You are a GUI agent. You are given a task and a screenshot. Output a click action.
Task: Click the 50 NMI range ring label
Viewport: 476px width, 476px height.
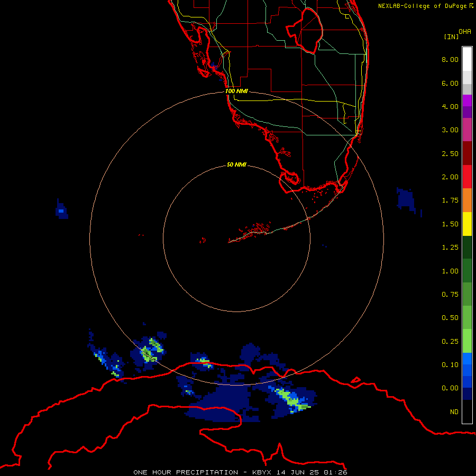236,164
